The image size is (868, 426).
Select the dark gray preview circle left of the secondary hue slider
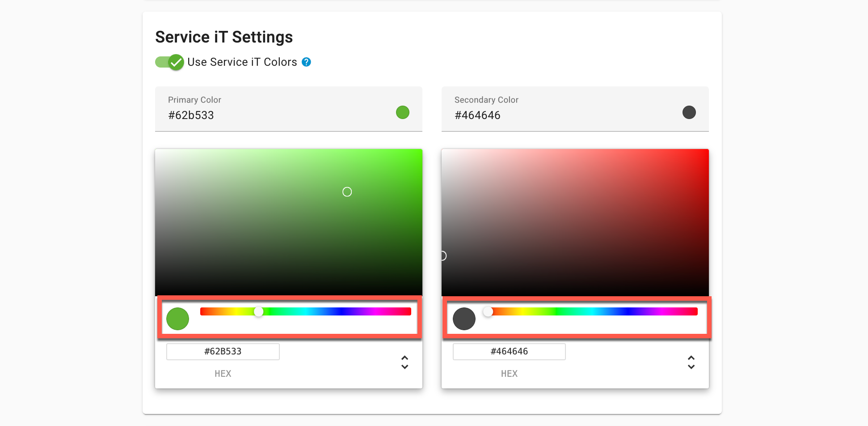tap(464, 319)
